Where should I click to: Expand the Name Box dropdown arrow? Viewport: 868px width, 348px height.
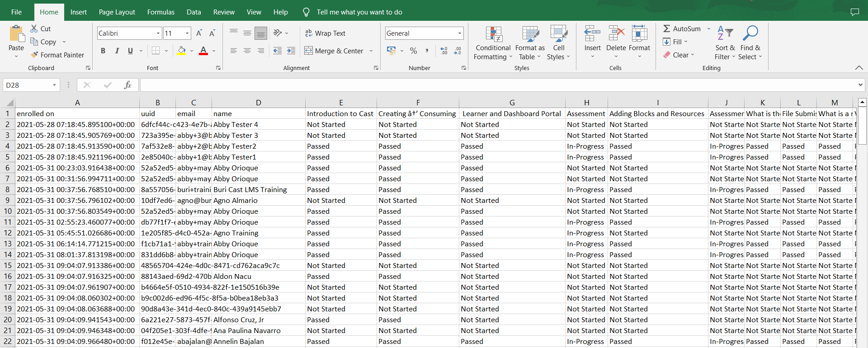[x=54, y=85]
